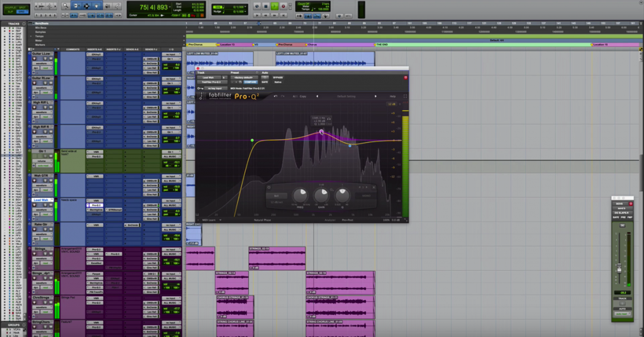Open Bell filter shape dropdown

coord(277,196)
